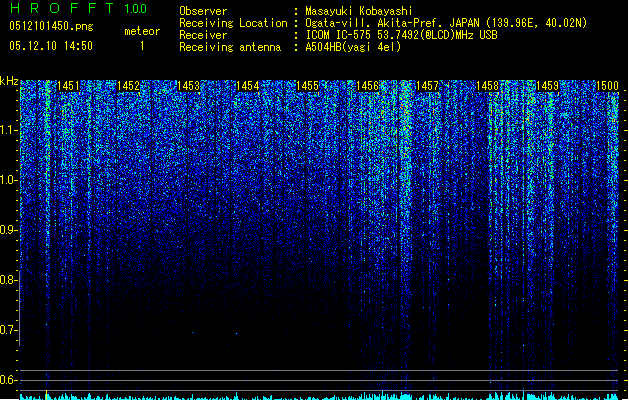Click the 0.6 kHz frequency axis label
The image size is (629, 400).
(9, 380)
